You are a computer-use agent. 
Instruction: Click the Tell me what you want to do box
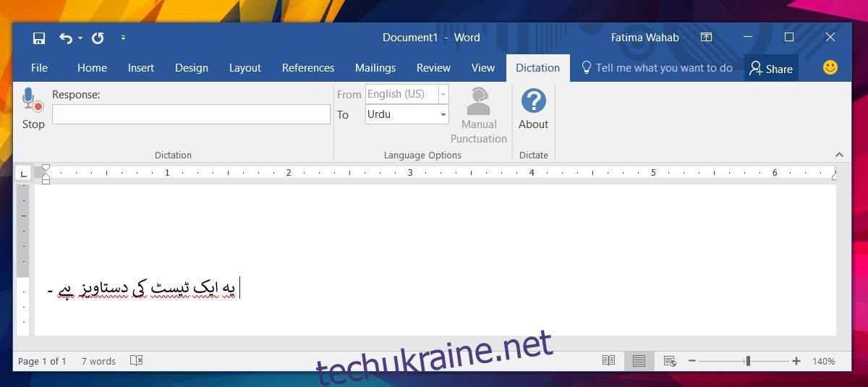pos(657,68)
